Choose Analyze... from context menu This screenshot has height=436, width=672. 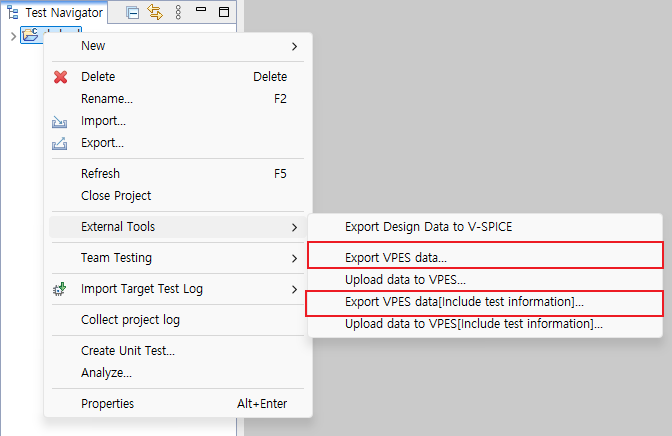pyautogui.click(x=177, y=373)
